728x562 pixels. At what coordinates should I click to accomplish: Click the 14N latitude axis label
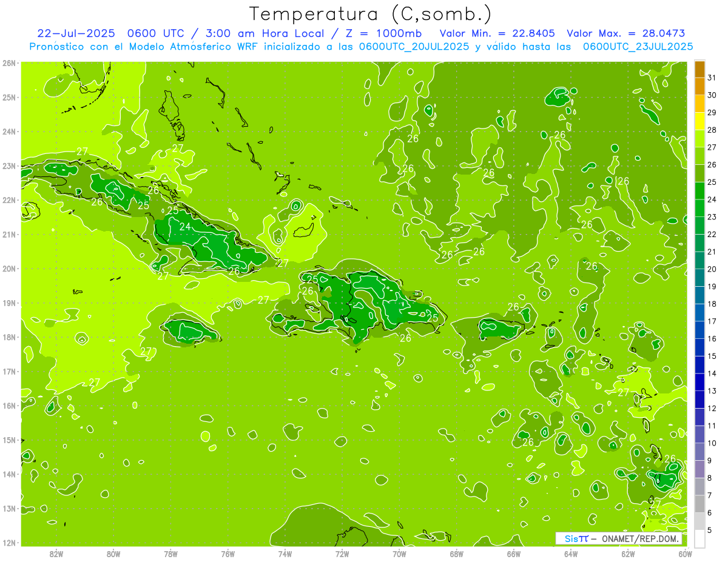pyautogui.click(x=9, y=474)
